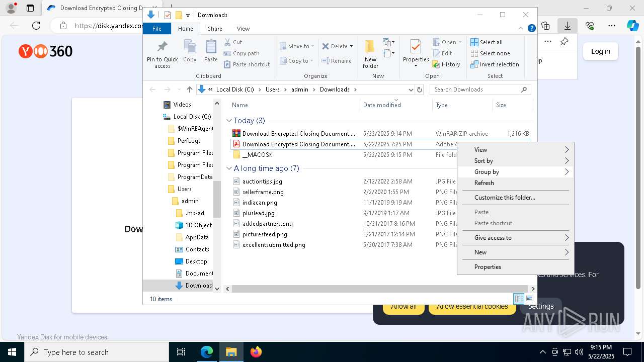Click Allow all cookies button
644x362 pixels.
tap(404, 307)
